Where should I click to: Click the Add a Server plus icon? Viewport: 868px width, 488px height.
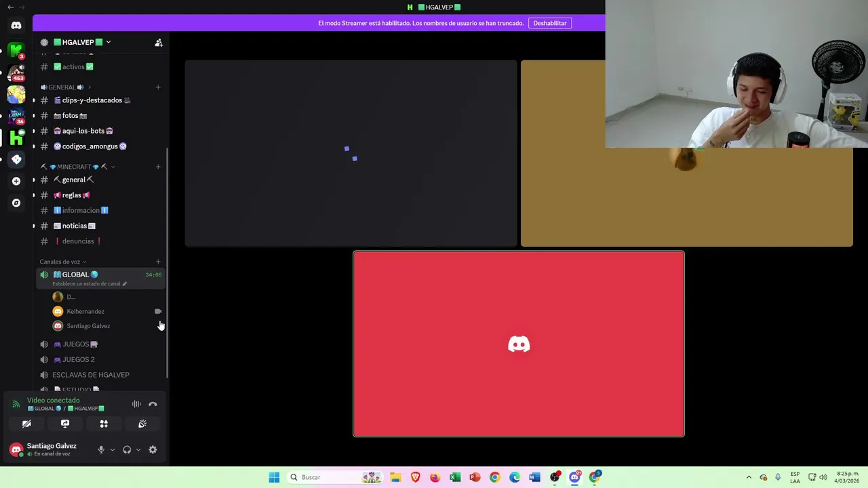tap(16, 181)
